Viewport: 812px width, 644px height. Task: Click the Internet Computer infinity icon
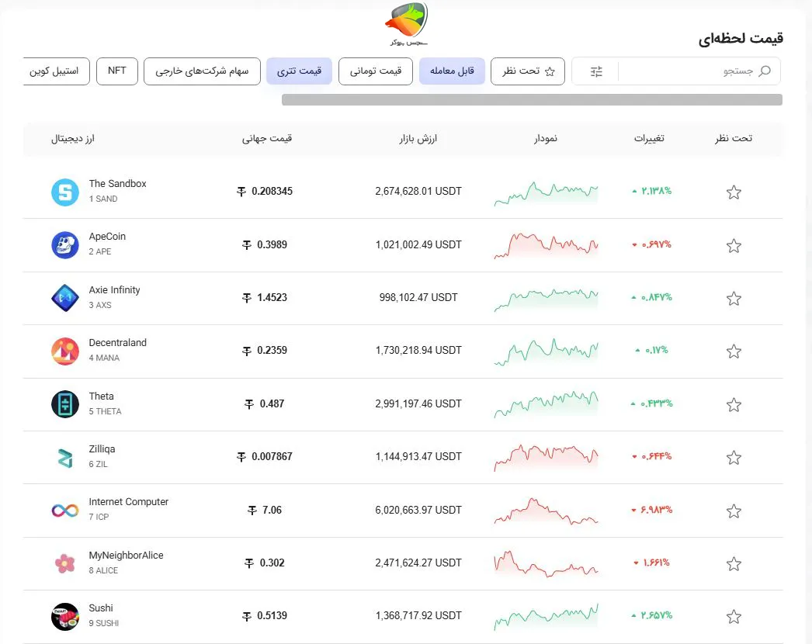(x=65, y=511)
